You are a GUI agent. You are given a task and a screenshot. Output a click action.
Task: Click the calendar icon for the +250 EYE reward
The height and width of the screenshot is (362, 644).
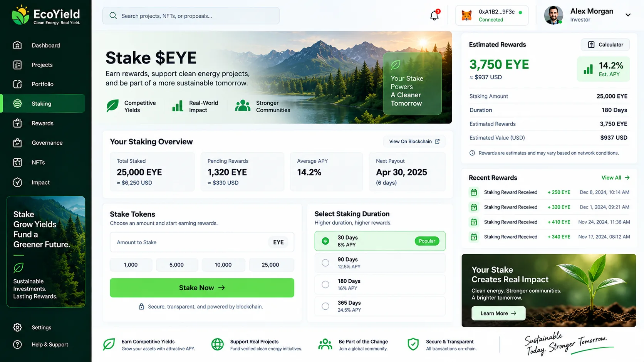point(474,192)
